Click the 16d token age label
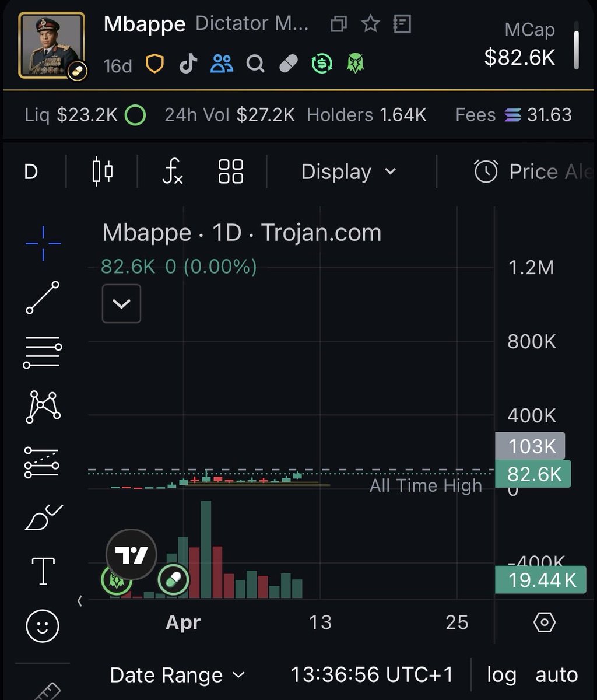 tap(118, 65)
